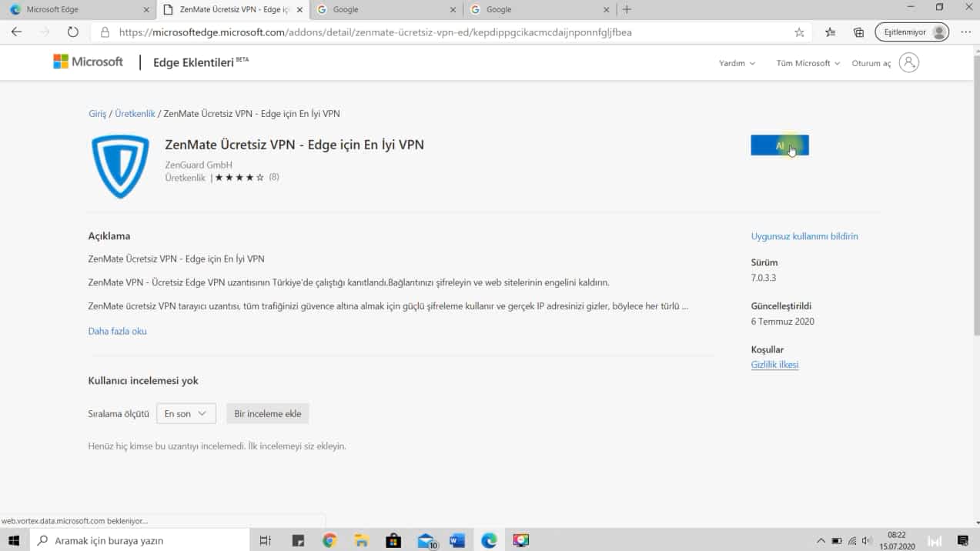The image size is (980, 551).
Task: Close the second Google tab
Action: (x=606, y=10)
